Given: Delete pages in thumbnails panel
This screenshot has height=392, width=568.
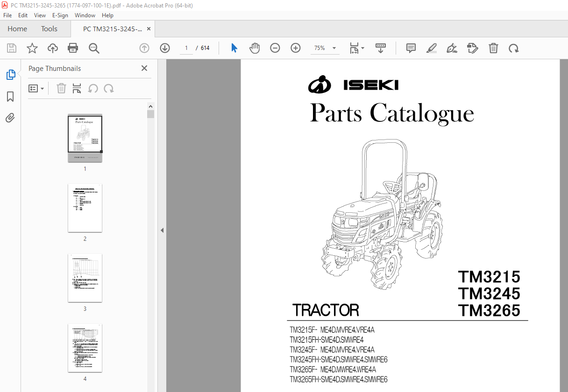Looking at the screenshot, I should pyautogui.click(x=61, y=89).
